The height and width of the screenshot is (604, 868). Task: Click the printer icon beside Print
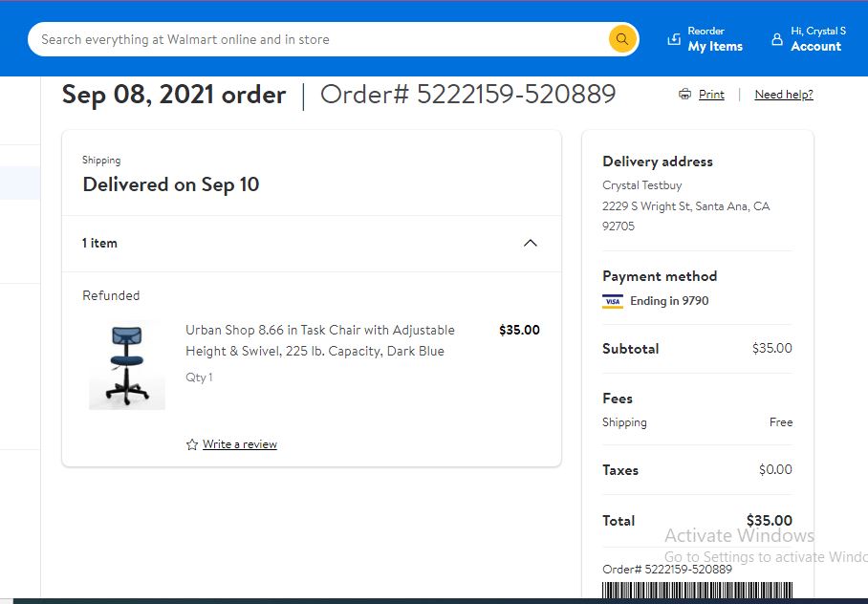tap(684, 94)
